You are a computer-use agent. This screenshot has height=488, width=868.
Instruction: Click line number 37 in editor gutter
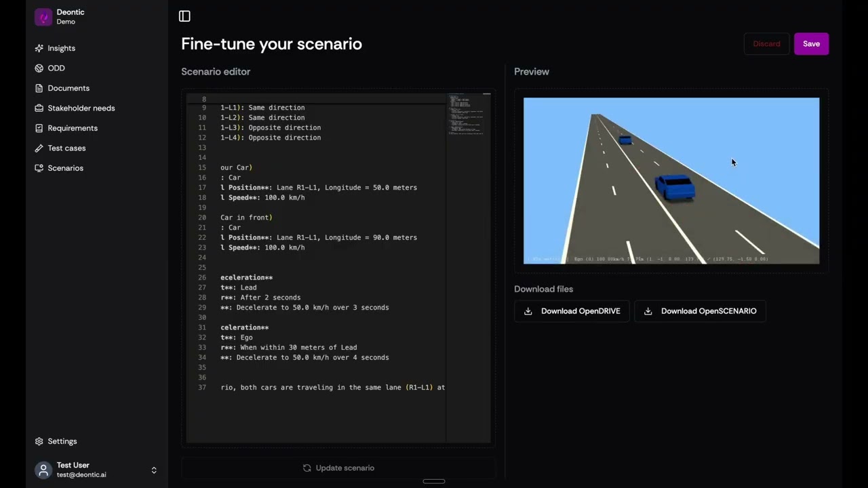click(202, 388)
